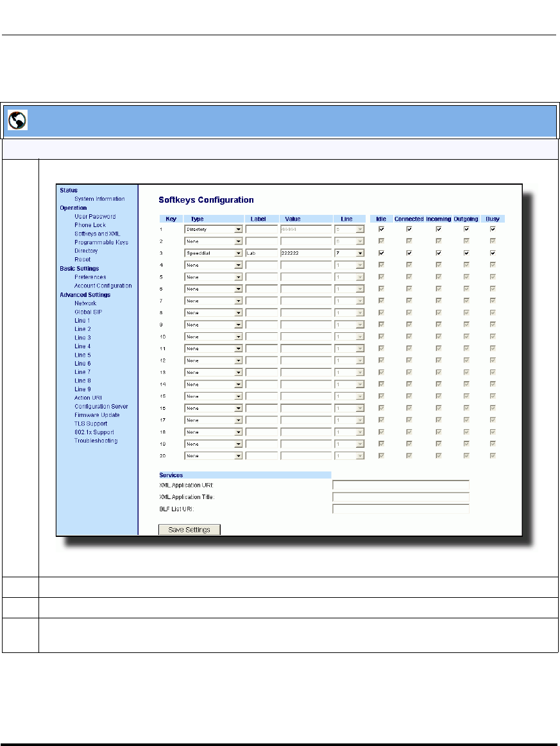Open Troubleshooting page
Viewport: 560px width, 746px height.
coord(96,441)
